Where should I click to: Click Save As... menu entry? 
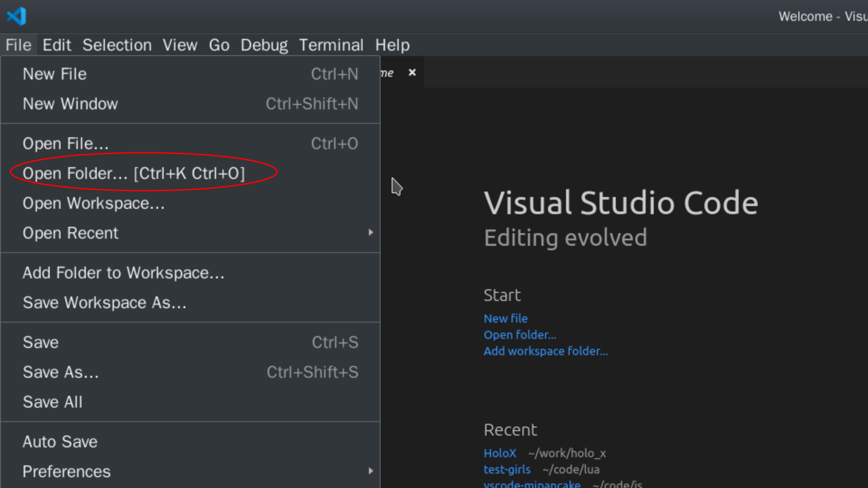(x=190, y=372)
